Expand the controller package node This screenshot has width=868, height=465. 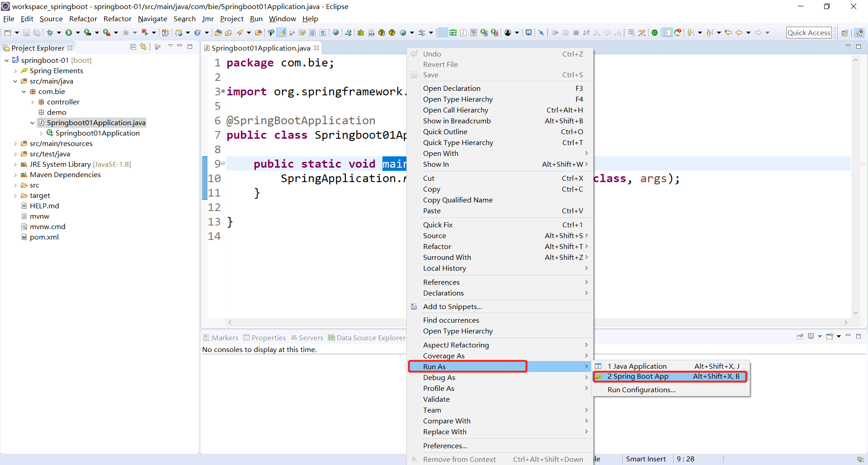(x=33, y=102)
